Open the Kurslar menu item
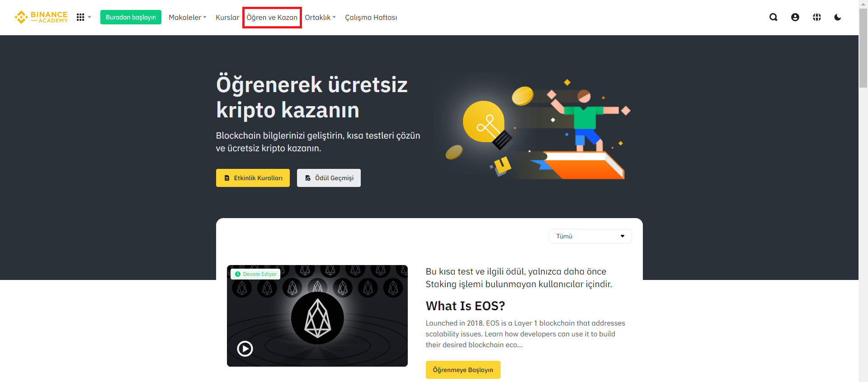The height and width of the screenshot is (382, 868). [227, 17]
